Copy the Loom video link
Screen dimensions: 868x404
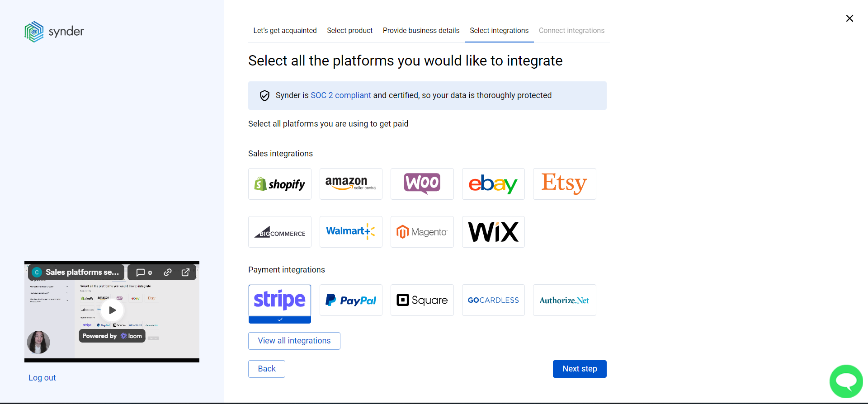coord(168,272)
